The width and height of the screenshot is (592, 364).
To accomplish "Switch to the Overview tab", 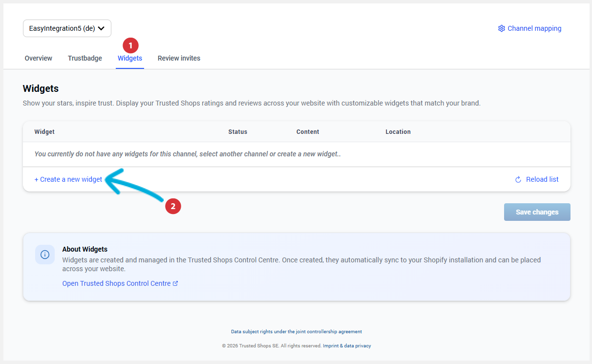I will pos(39,58).
